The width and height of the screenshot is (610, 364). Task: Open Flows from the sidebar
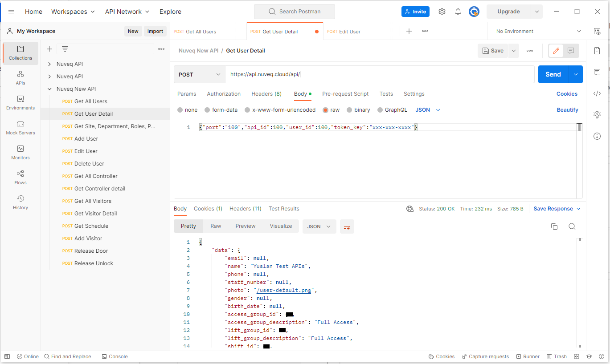[x=20, y=177]
